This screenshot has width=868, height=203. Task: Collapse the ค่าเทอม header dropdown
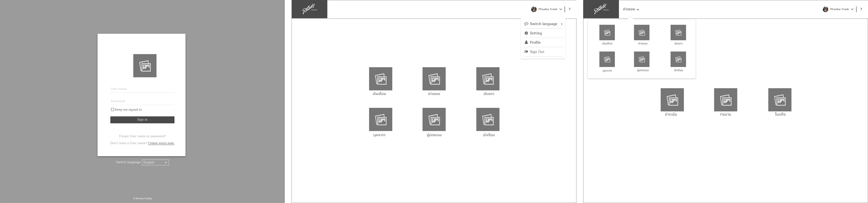[631, 9]
